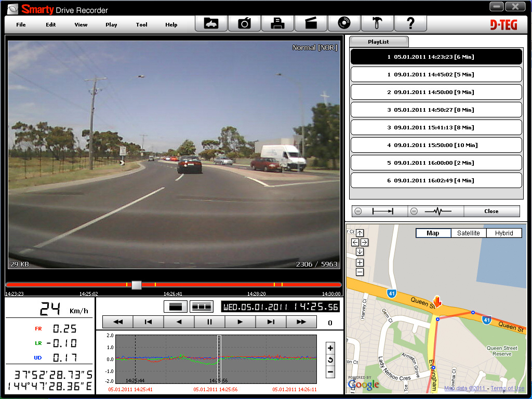
Task: Select recording 09.01.2011 15:50:00 [10 Min]
Action: (x=436, y=145)
